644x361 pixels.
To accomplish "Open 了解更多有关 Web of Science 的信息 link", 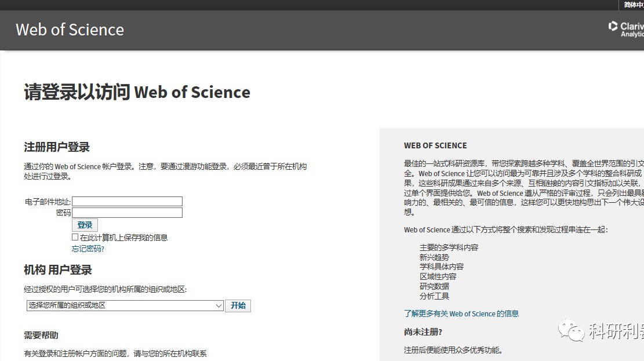I will pyautogui.click(x=461, y=313).
